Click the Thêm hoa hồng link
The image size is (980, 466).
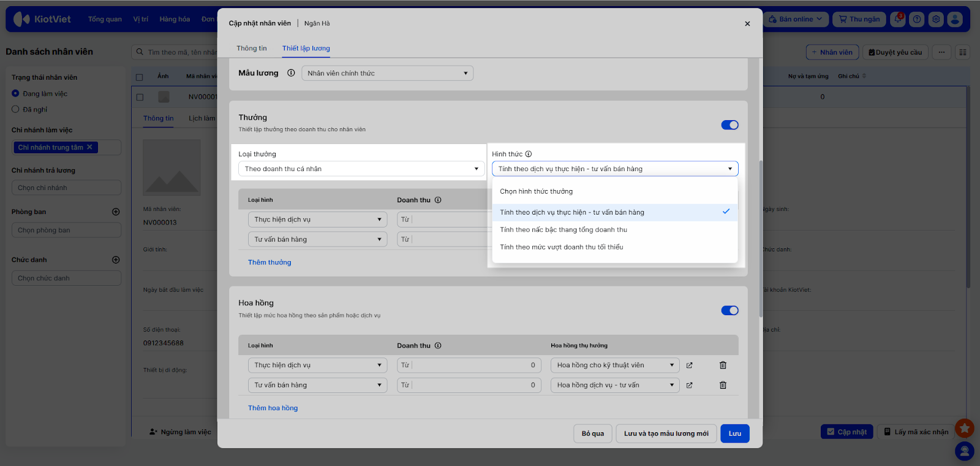pyautogui.click(x=273, y=408)
